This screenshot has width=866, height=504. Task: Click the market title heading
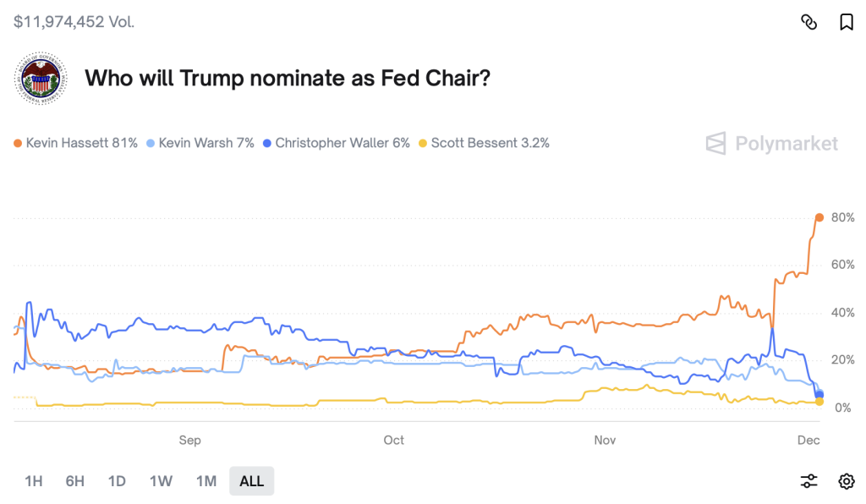[288, 79]
